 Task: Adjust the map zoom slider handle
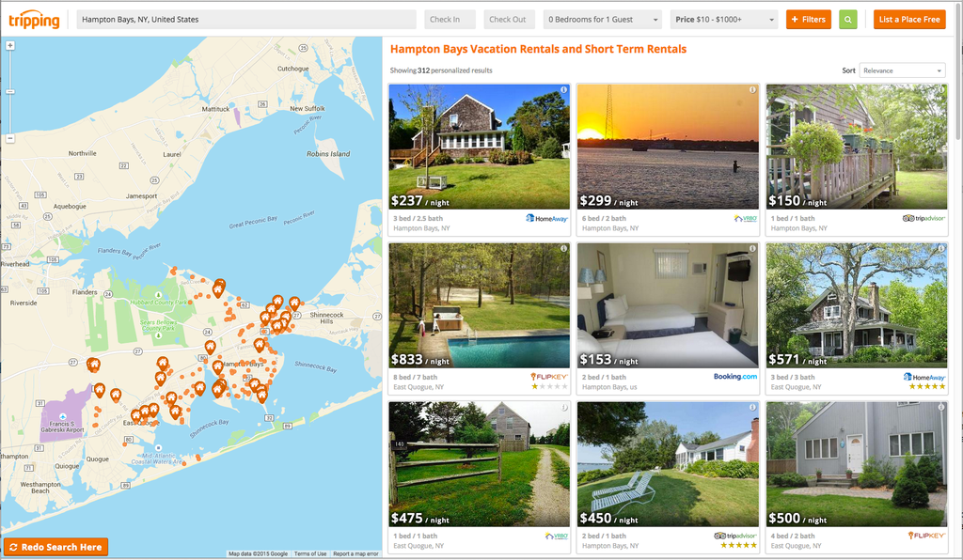pos(9,92)
